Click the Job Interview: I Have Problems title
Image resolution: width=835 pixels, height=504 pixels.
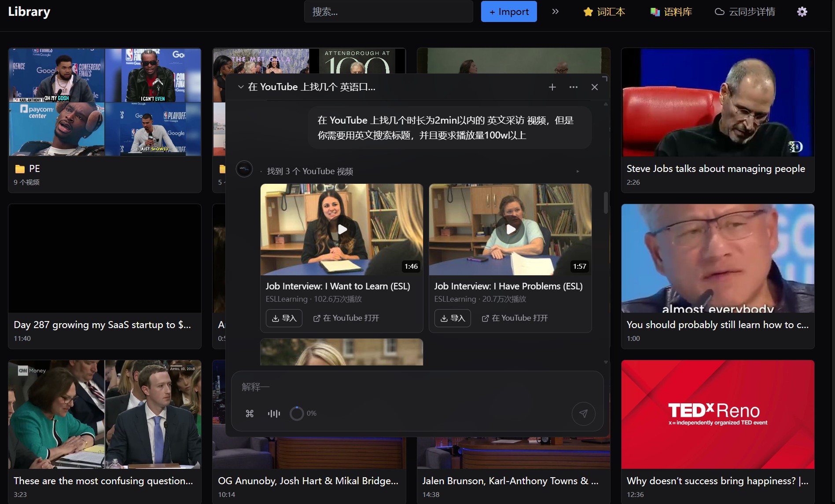(508, 286)
